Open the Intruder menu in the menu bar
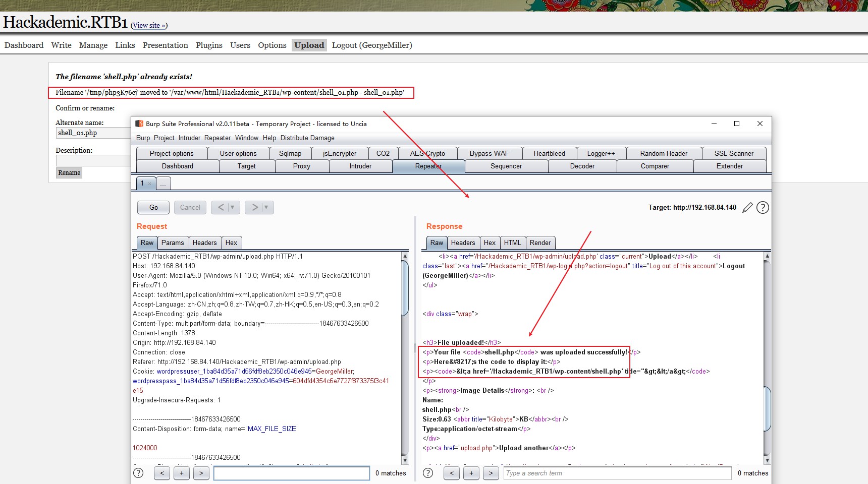 coord(189,138)
